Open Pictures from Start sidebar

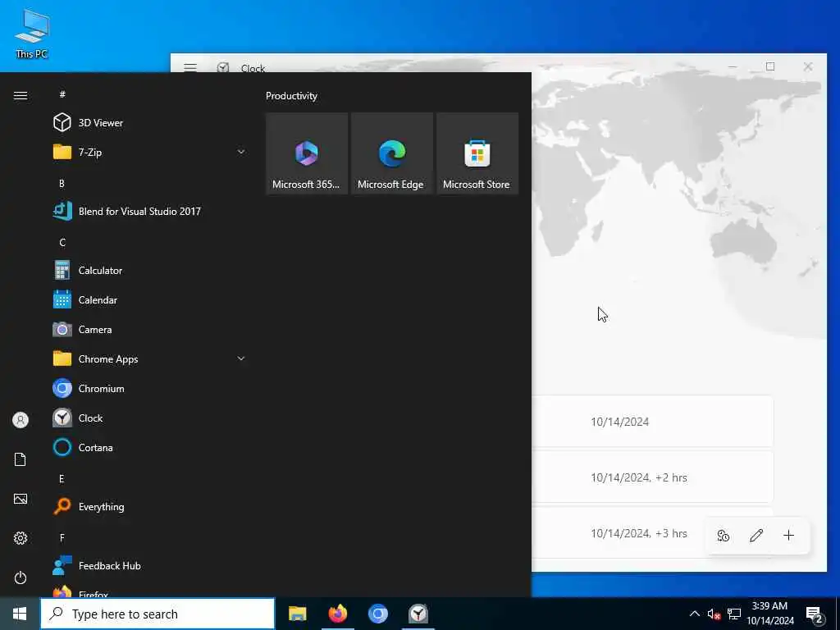pos(21,499)
